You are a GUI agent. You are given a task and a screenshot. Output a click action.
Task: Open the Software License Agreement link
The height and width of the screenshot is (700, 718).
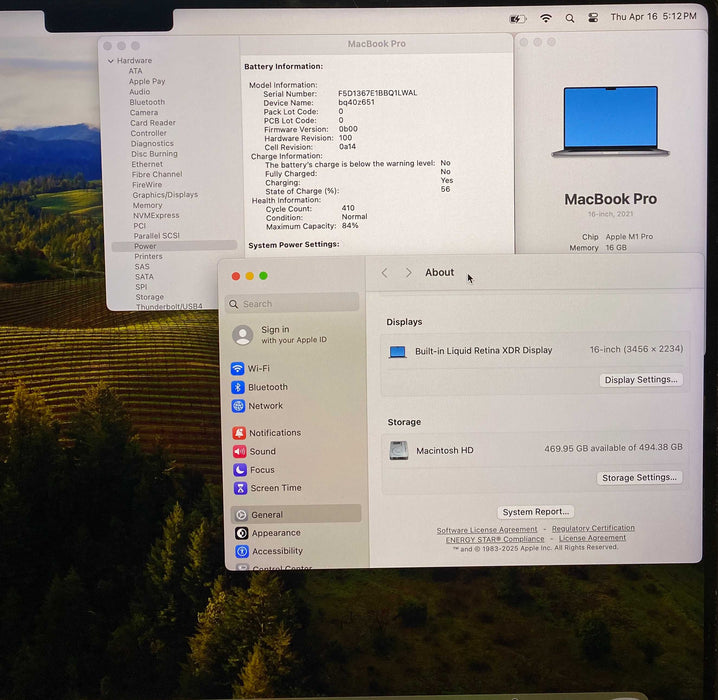tap(487, 530)
